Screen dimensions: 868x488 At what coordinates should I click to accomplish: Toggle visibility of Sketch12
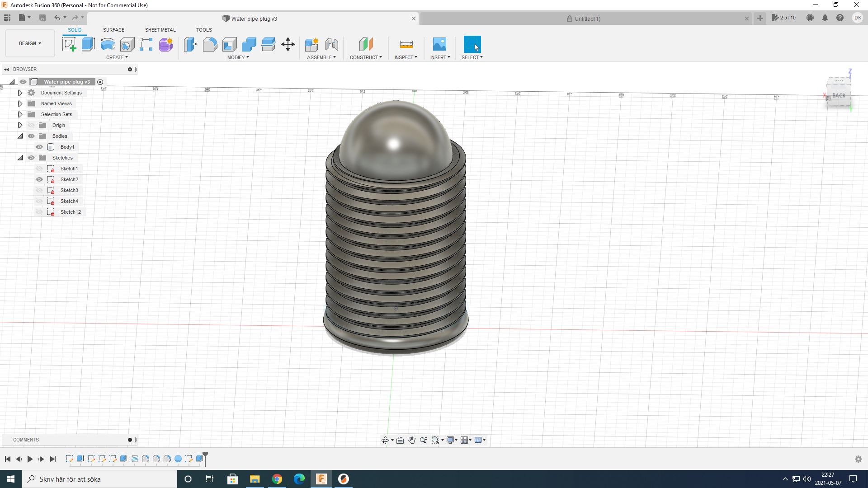(x=39, y=212)
